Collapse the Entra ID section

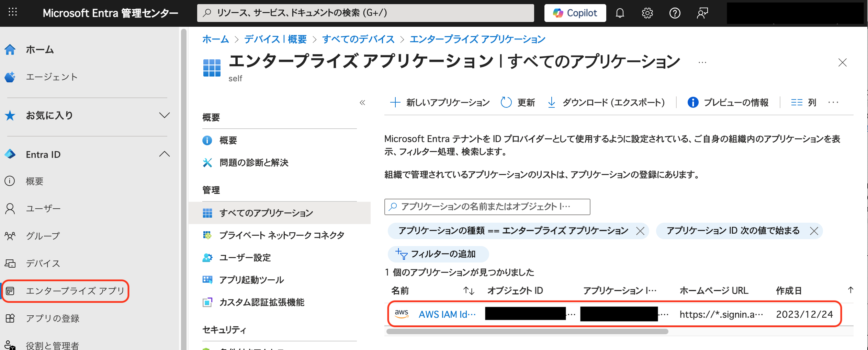[x=165, y=154]
